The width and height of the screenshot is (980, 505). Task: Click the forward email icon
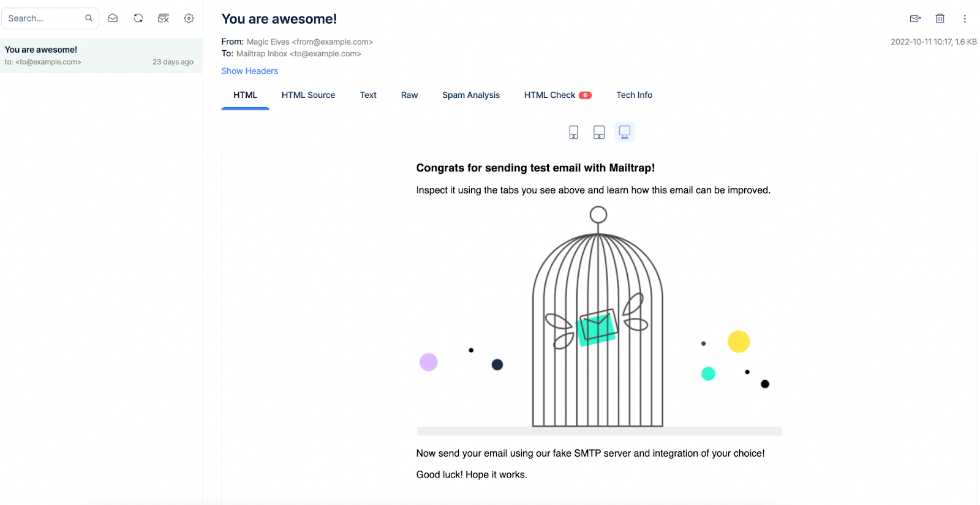(915, 19)
